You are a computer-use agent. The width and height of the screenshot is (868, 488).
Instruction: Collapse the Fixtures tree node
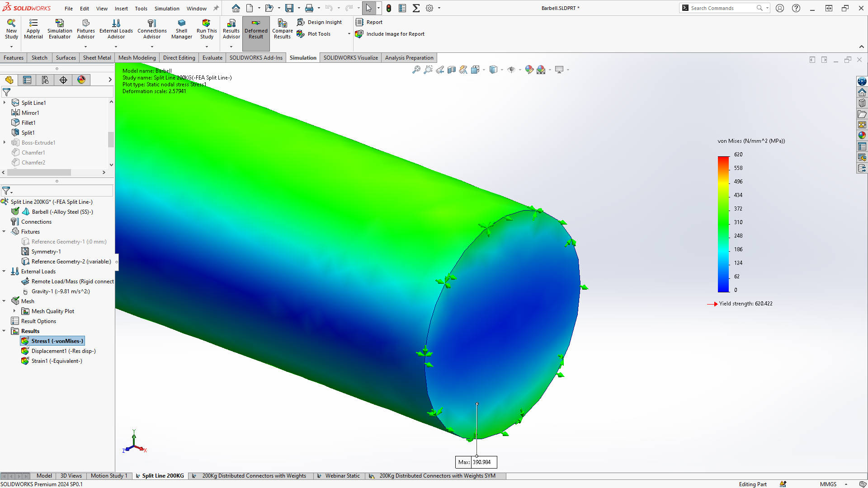(x=4, y=232)
